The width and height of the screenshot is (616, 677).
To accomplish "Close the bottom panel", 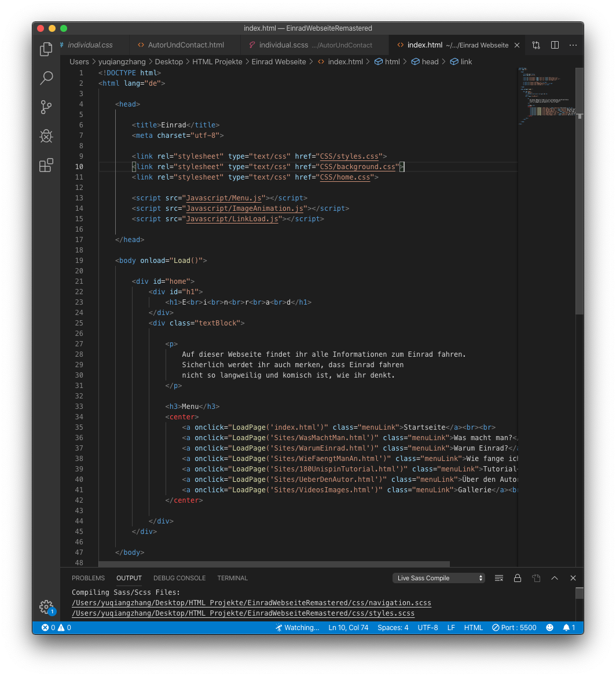I will tap(573, 578).
